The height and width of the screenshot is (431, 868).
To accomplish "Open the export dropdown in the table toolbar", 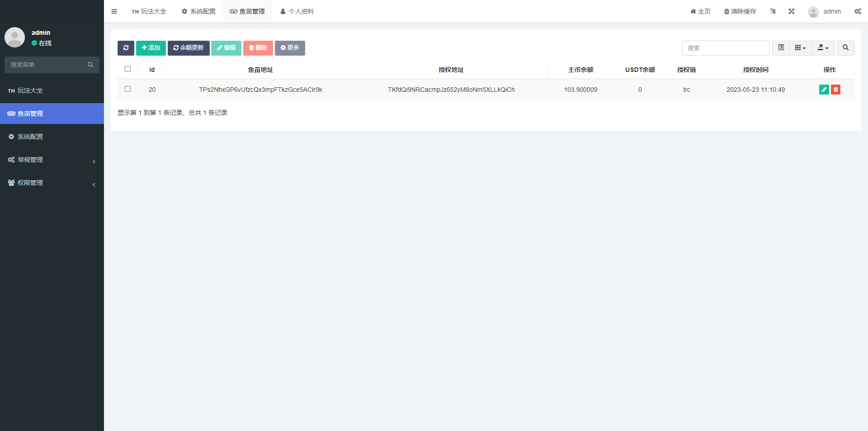I will pos(823,48).
